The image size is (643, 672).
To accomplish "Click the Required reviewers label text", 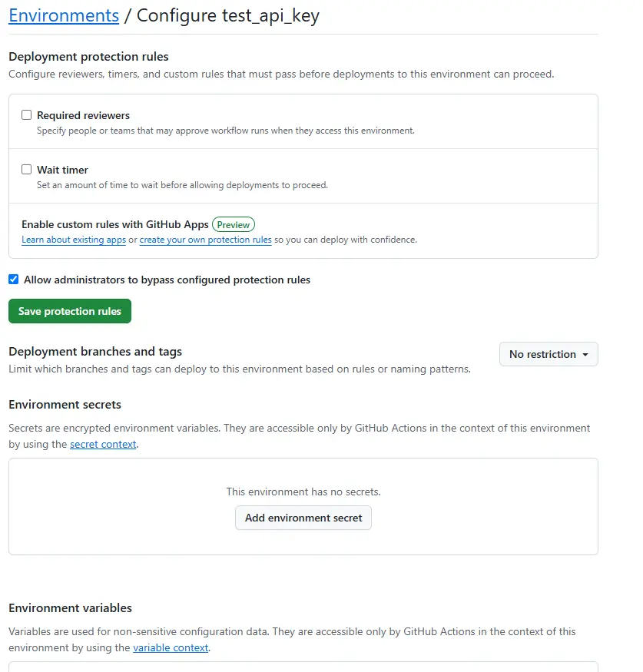I will click(x=83, y=115).
